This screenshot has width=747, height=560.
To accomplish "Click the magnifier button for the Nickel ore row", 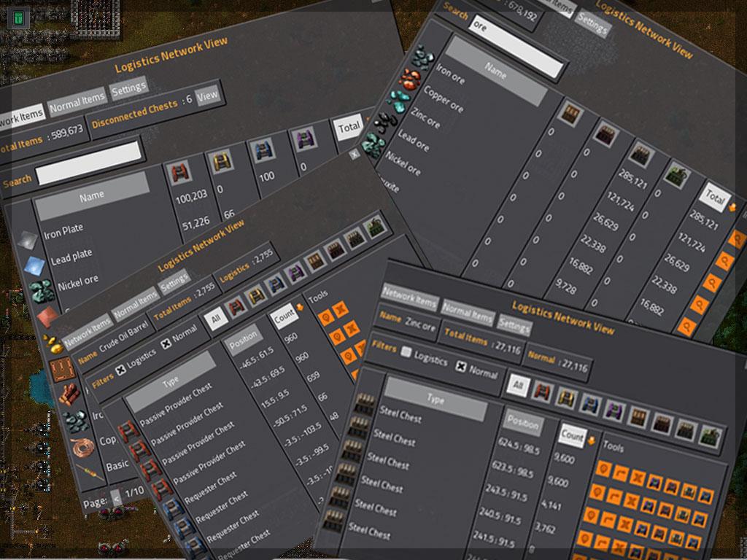I will (x=686, y=327).
